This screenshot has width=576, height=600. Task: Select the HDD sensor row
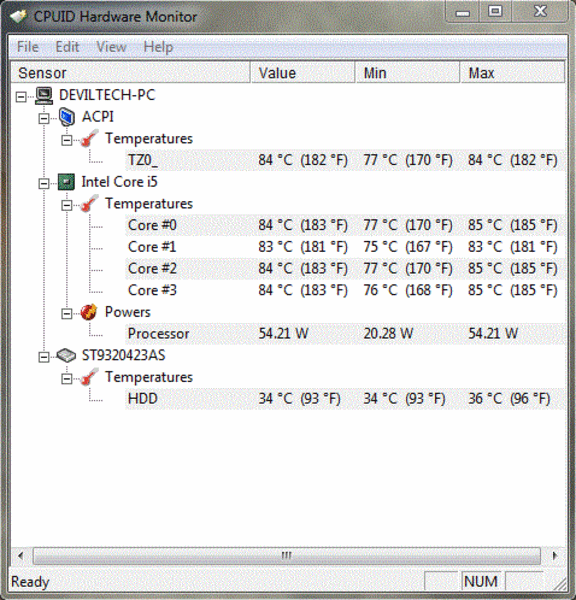point(345,399)
